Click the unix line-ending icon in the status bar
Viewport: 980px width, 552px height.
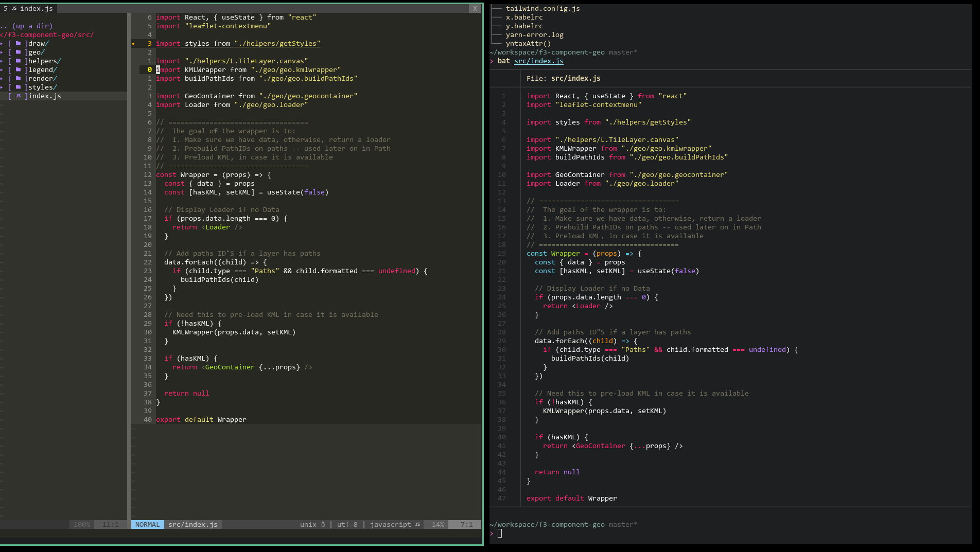tap(322, 524)
